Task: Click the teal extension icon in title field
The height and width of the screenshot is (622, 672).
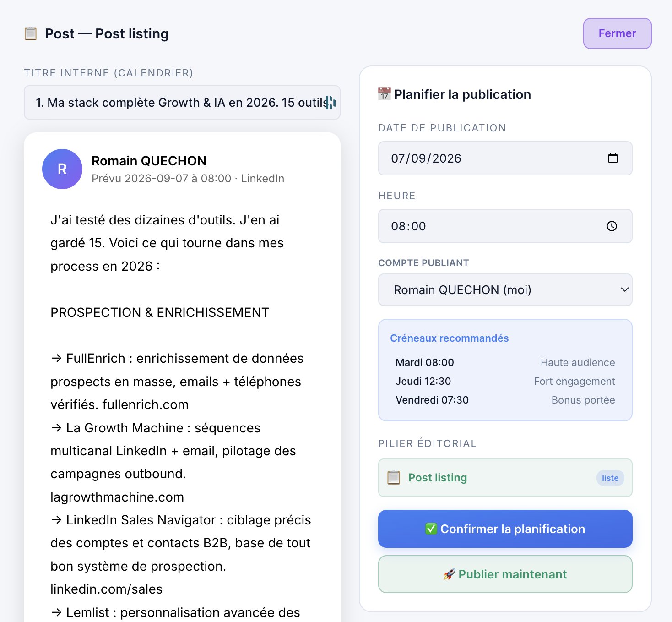Action: [331, 103]
